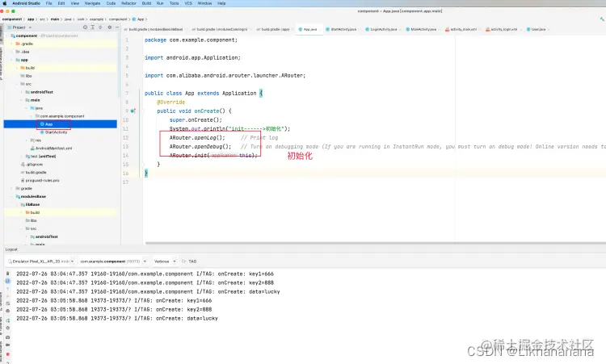The width and height of the screenshot is (606, 364).
Task: Select the libs folder under app
Action: pyautogui.click(x=28, y=76)
